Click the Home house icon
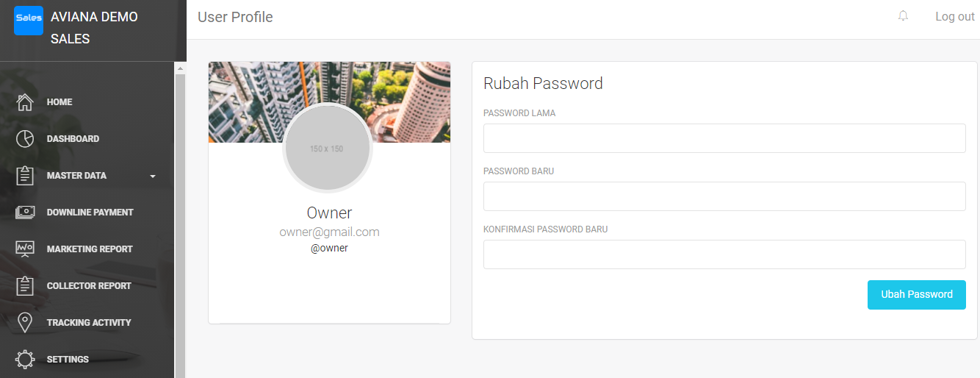This screenshot has height=378, width=980. click(25, 102)
